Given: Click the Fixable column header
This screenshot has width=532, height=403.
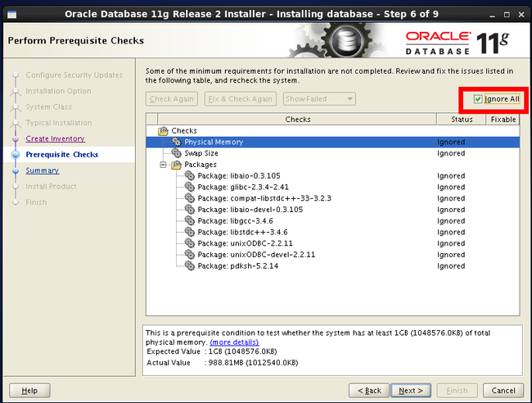Looking at the screenshot, I should coord(503,119).
